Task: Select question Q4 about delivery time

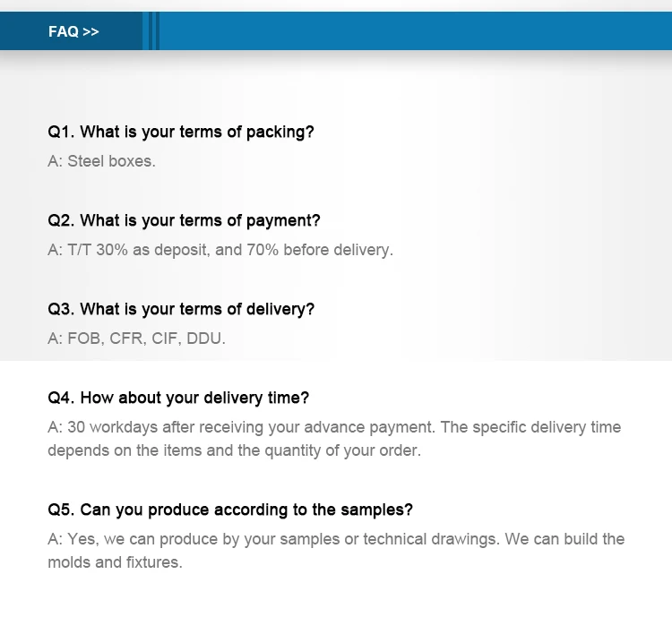Action: coord(178,398)
